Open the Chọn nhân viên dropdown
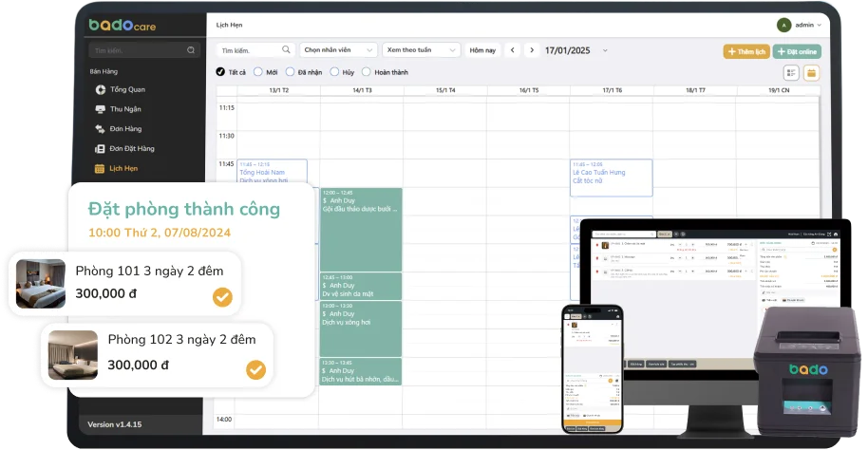This screenshot has height=450, width=868. pyautogui.click(x=338, y=49)
